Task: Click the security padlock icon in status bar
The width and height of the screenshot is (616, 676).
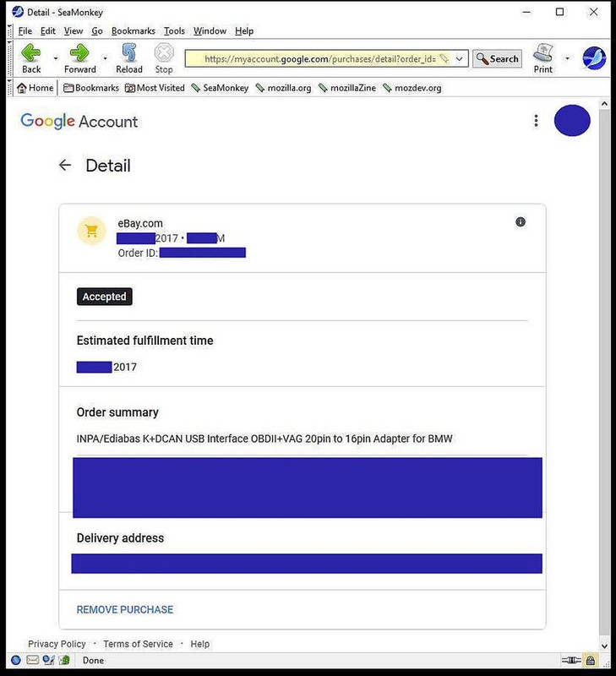Action: [591, 660]
